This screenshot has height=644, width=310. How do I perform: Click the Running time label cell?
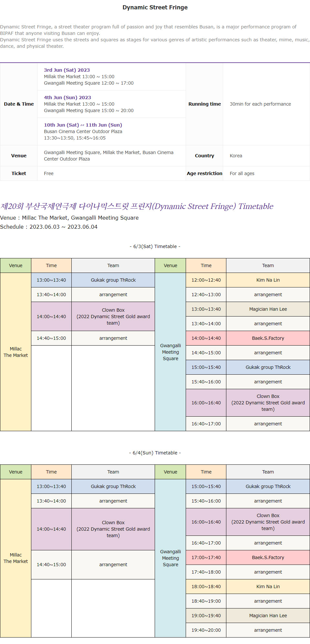(204, 104)
